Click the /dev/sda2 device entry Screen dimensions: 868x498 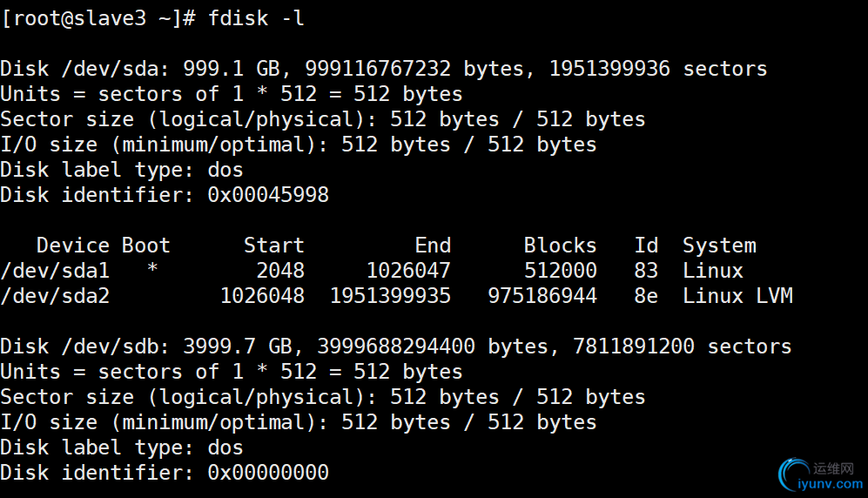(x=55, y=296)
